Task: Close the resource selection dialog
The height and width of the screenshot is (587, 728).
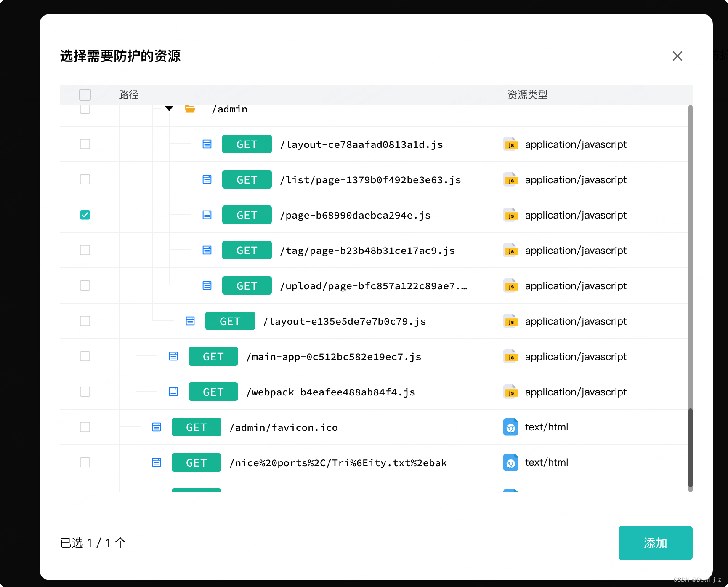Action: 678,56
